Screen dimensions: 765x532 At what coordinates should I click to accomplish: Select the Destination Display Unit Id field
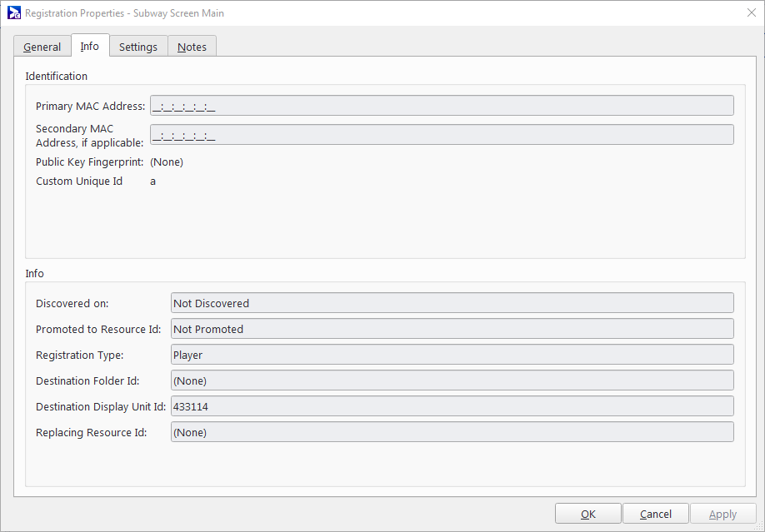(x=452, y=406)
